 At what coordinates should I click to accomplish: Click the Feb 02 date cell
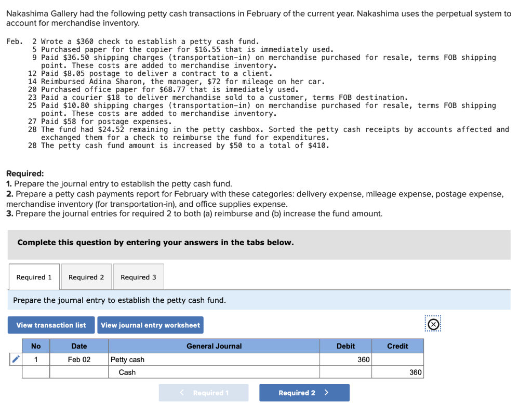tap(79, 359)
